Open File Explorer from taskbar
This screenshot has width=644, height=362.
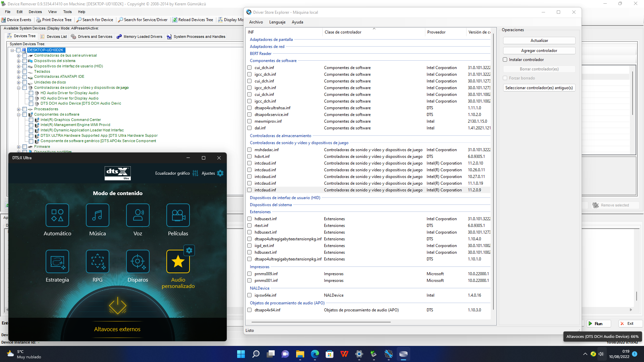coord(300,354)
